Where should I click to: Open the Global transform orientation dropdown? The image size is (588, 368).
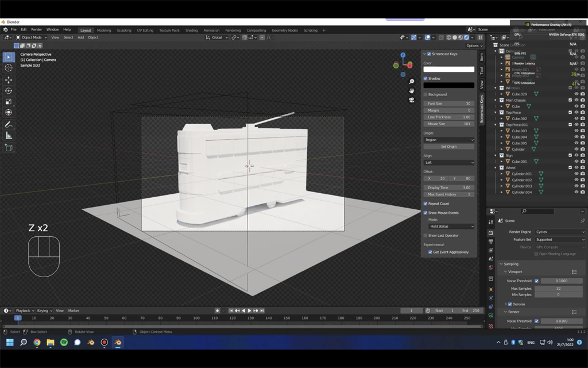[217, 37]
